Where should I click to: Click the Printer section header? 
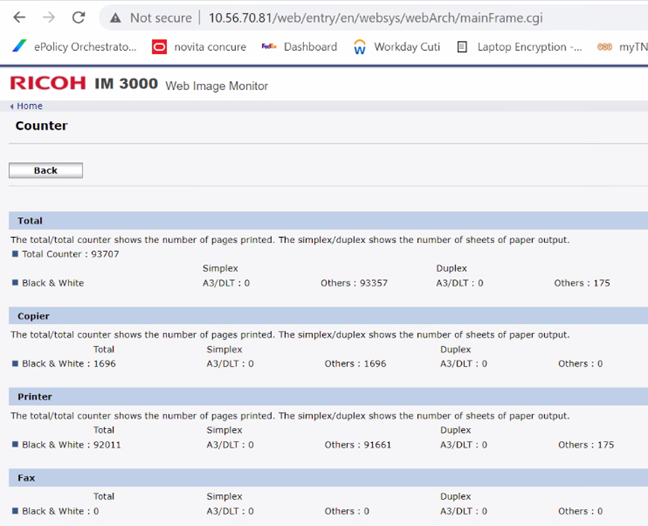328,397
